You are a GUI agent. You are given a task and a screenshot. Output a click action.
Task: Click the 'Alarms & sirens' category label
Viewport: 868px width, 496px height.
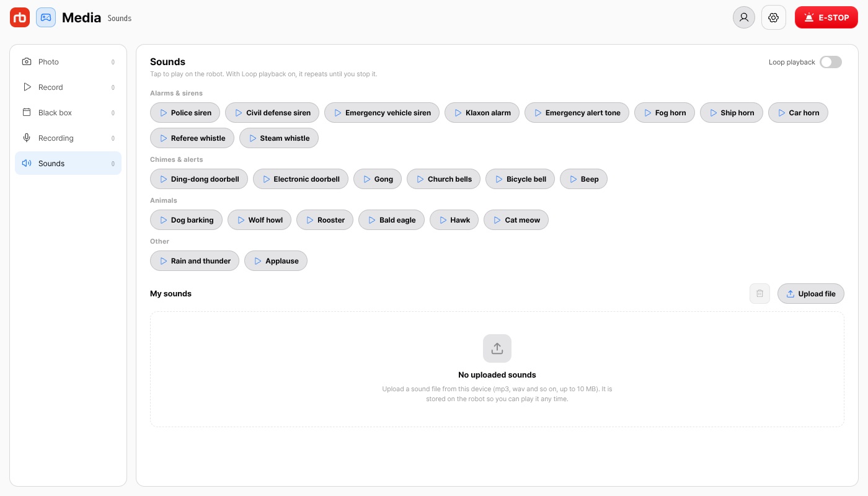(176, 93)
